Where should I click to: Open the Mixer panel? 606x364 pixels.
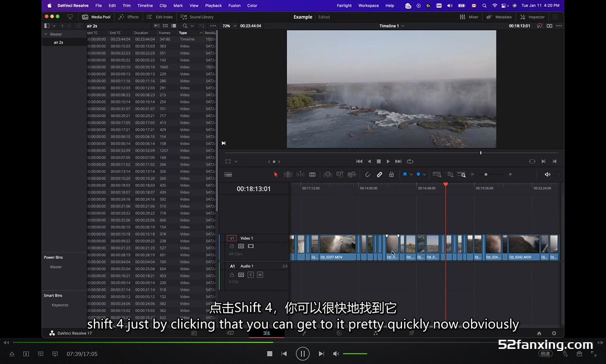coord(470,17)
